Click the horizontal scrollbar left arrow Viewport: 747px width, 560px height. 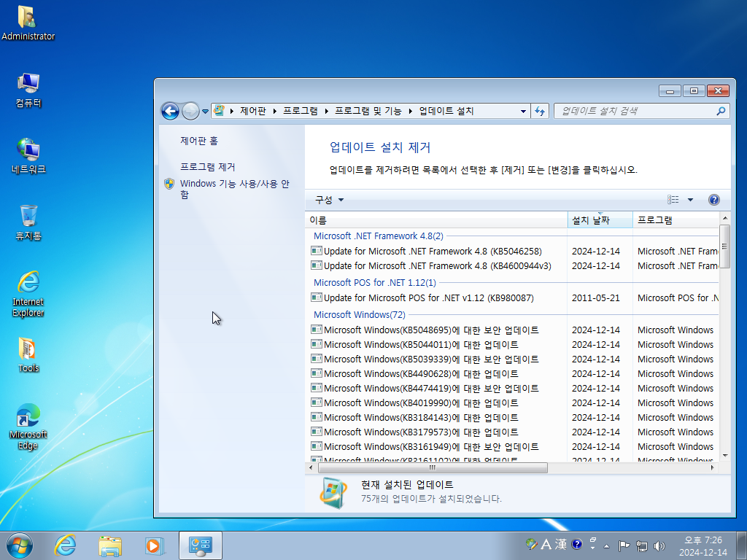click(x=311, y=467)
